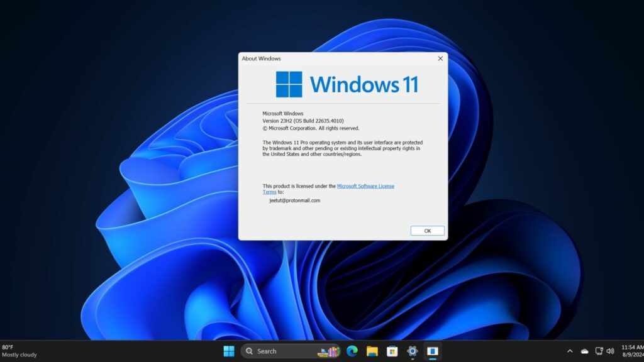644x362 pixels.
Task: Open the weather widget showing 80°F
Action: pyautogui.click(x=19, y=350)
